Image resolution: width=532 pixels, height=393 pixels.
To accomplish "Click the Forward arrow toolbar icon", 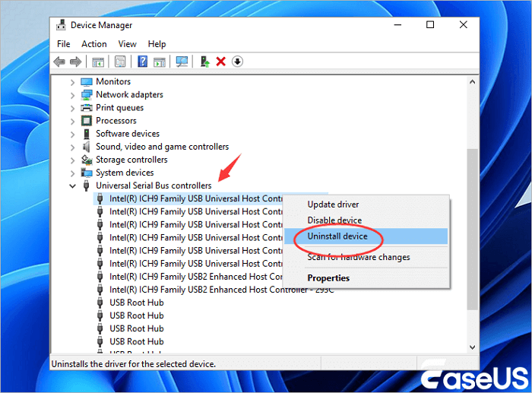I will (76, 62).
